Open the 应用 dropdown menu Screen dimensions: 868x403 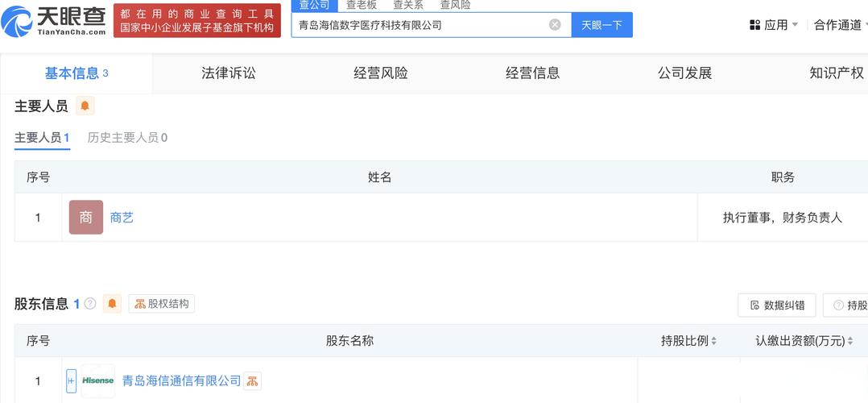pyautogui.click(x=774, y=24)
